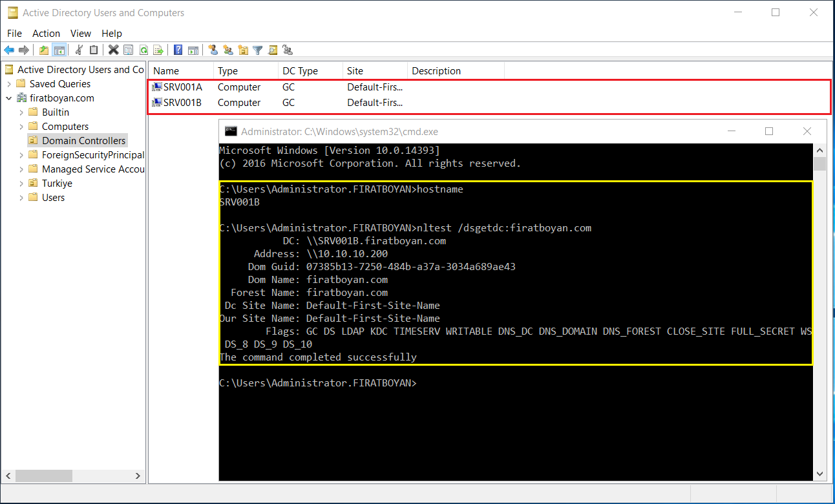Image resolution: width=835 pixels, height=504 pixels.
Task: Collapse the firatboyan.com domain node
Action: (x=9, y=98)
